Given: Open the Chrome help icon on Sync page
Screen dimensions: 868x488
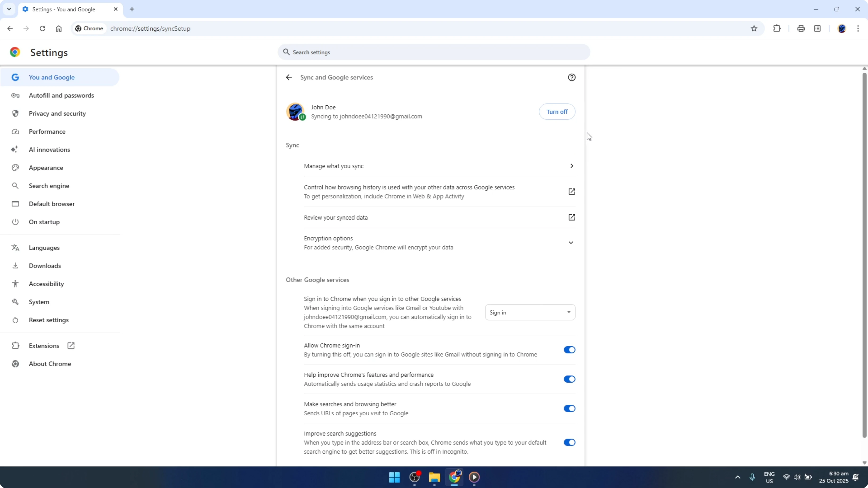Looking at the screenshot, I should pyautogui.click(x=572, y=77).
